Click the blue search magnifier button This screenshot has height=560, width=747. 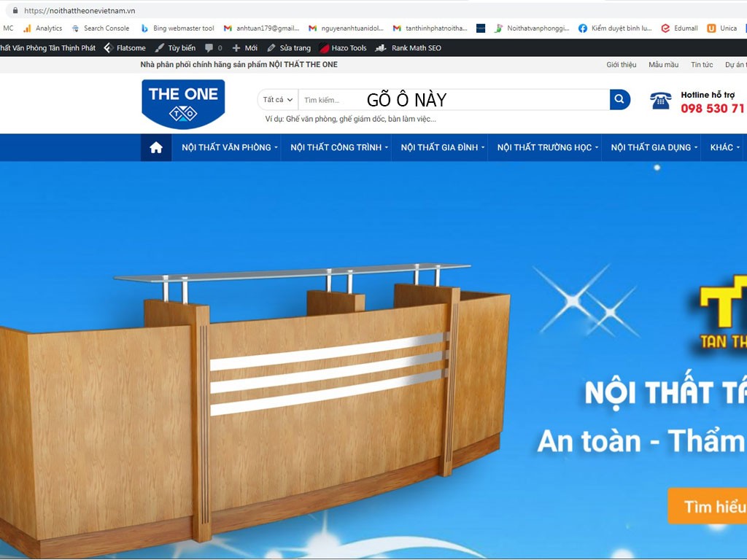click(620, 99)
